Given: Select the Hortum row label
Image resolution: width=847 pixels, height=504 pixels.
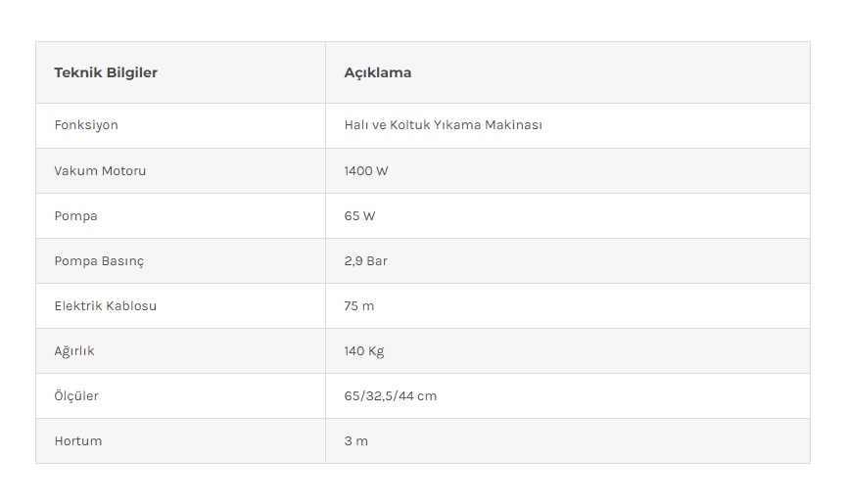Looking at the screenshot, I should (78, 440).
